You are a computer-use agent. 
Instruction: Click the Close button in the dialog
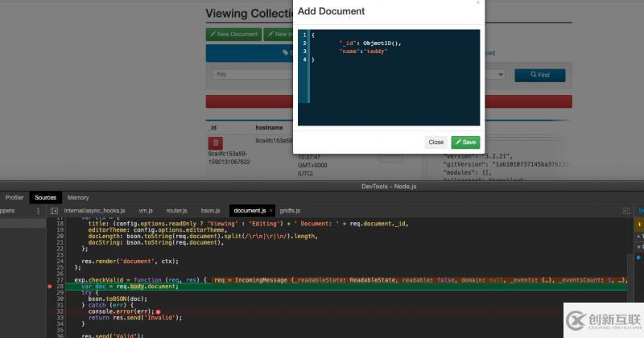tap(436, 142)
